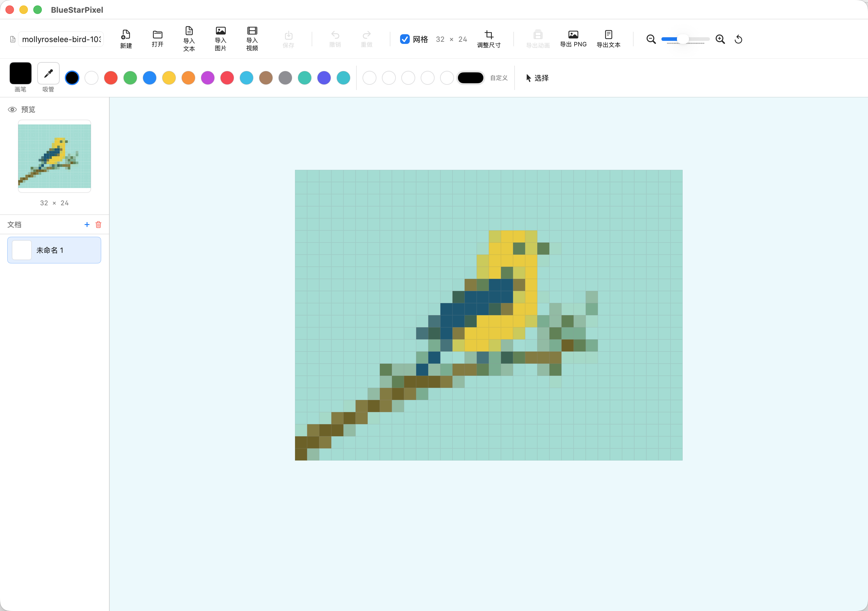Zoom in with the magnifier plus icon
The width and height of the screenshot is (868, 611).
(720, 39)
